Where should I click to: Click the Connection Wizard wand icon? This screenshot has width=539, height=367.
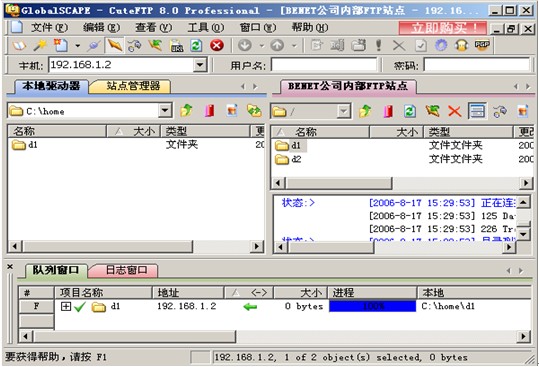40,45
